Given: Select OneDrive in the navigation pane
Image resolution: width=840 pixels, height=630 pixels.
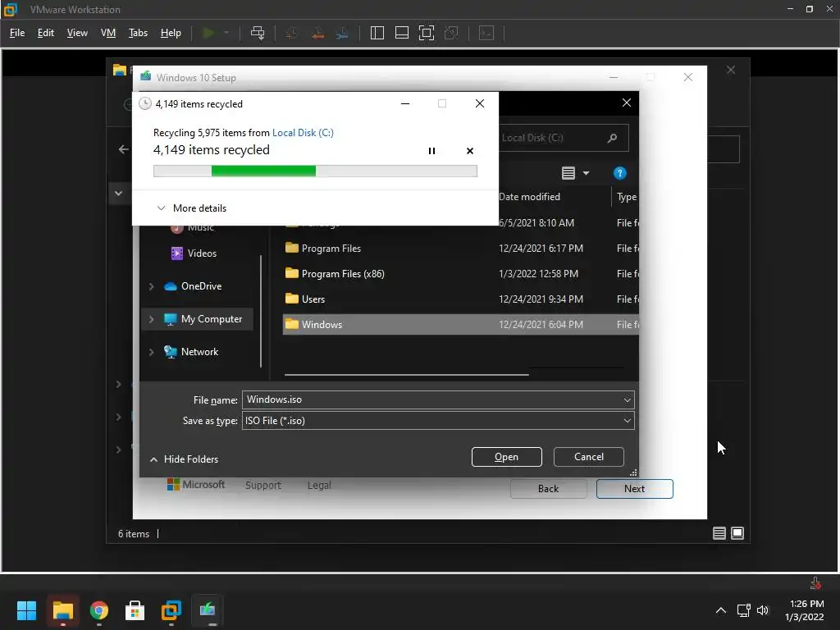Looking at the screenshot, I should [201, 286].
